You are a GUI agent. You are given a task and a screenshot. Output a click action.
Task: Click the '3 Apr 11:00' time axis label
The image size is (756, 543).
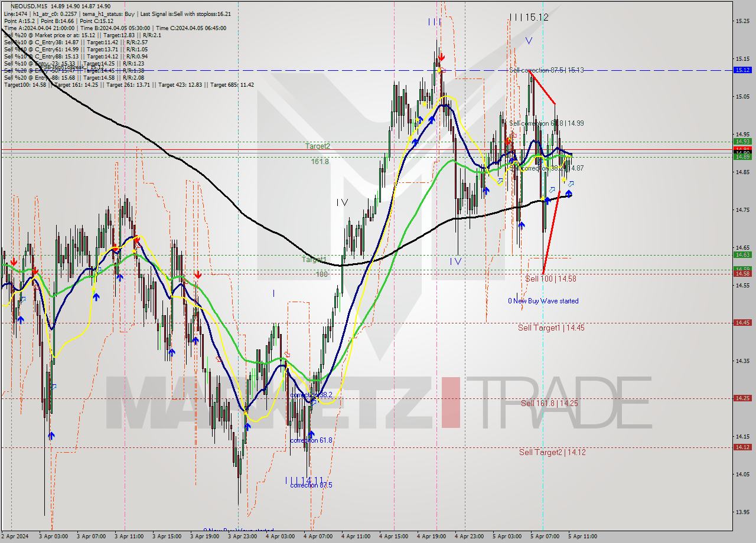(129, 537)
